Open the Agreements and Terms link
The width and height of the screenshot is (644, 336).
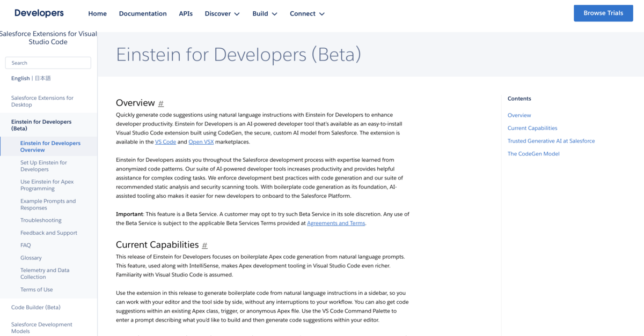point(336,223)
